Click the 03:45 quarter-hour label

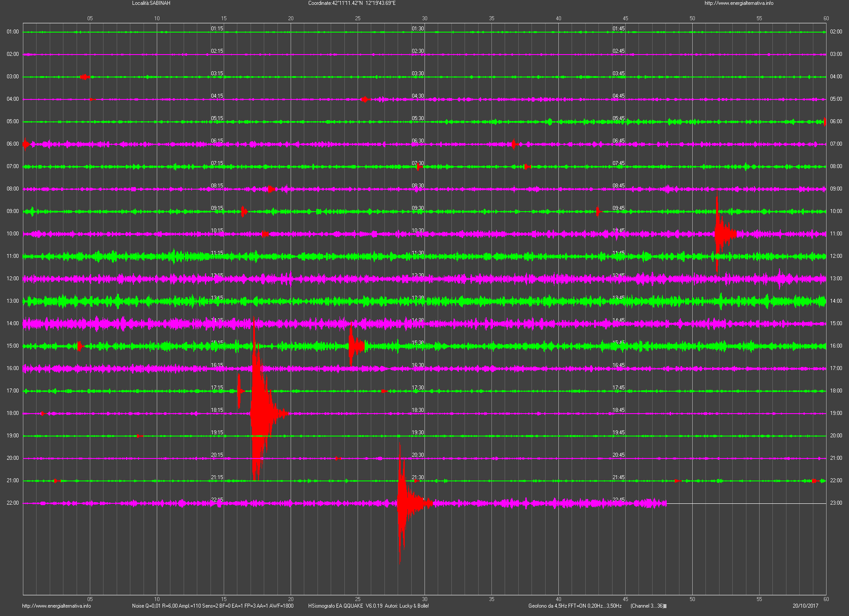point(619,73)
